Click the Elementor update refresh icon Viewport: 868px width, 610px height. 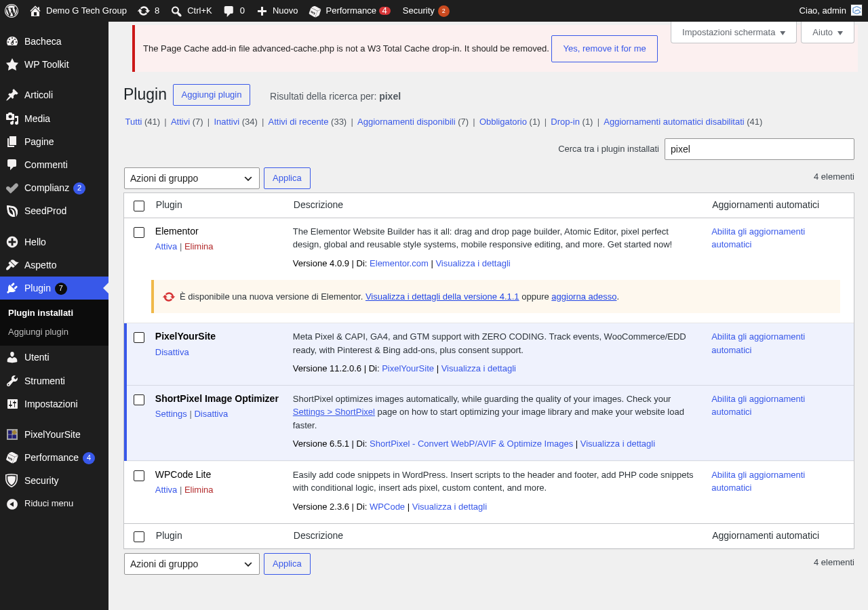[169, 297]
